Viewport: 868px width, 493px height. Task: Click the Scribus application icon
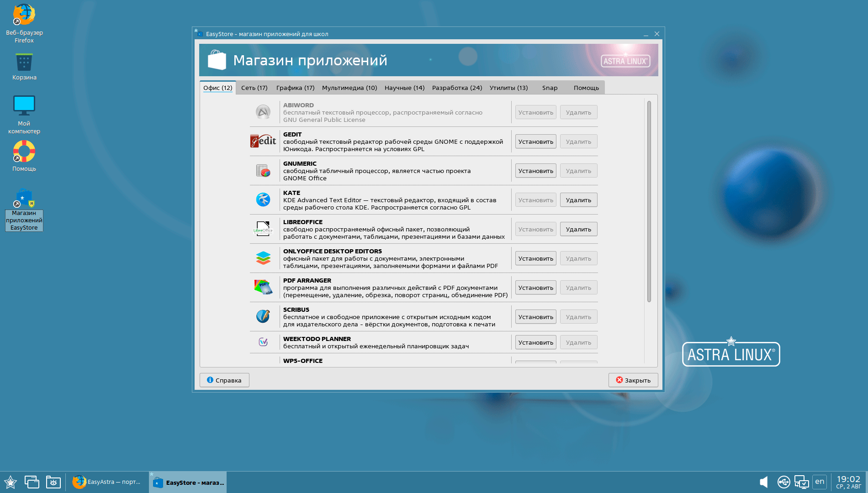pos(263,316)
